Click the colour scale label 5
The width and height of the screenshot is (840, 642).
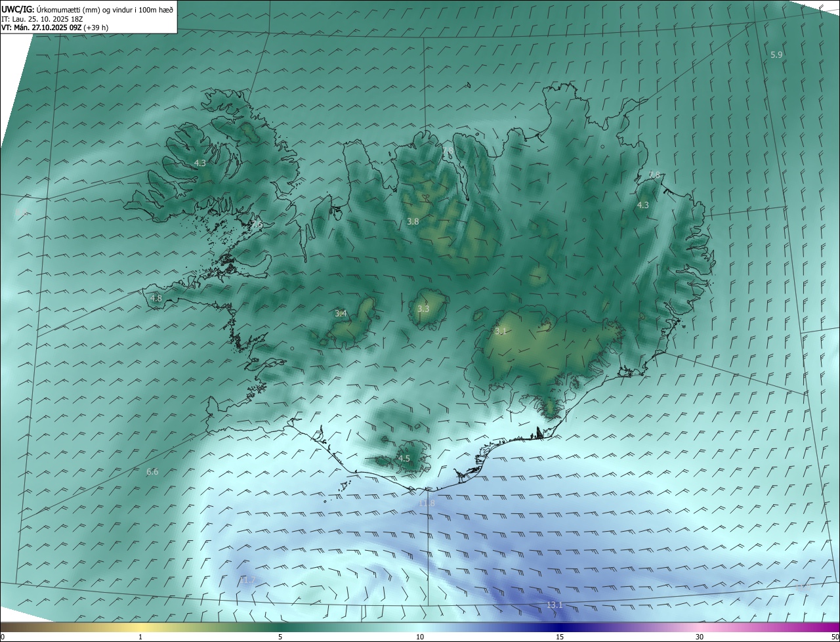pos(280,637)
